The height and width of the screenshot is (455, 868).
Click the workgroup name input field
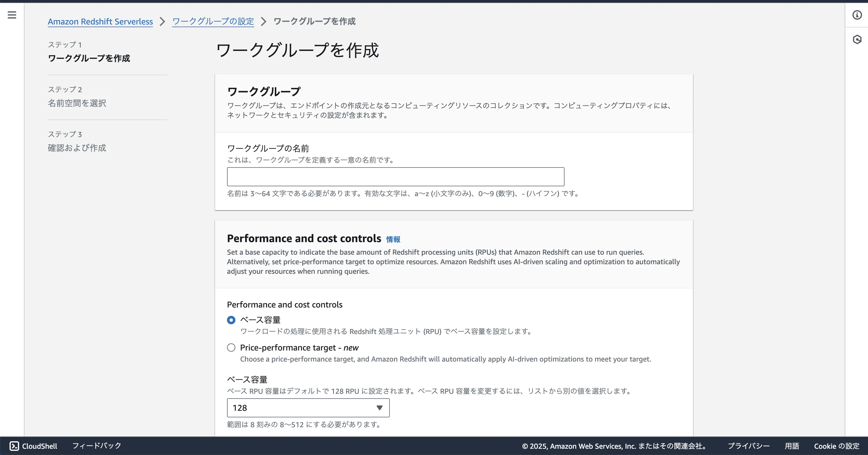click(395, 176)
